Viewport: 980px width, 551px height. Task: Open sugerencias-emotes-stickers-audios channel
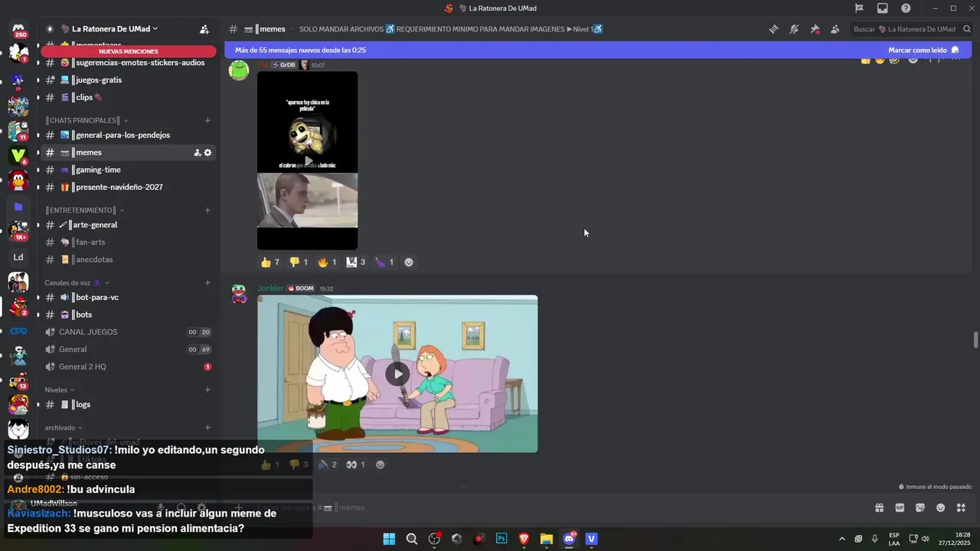129,63
